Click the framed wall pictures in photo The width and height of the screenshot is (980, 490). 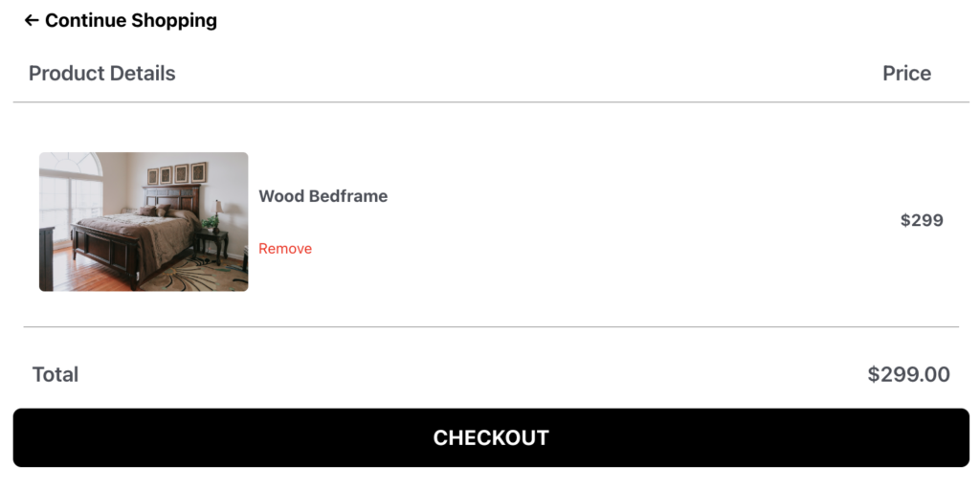pos(177,174)
